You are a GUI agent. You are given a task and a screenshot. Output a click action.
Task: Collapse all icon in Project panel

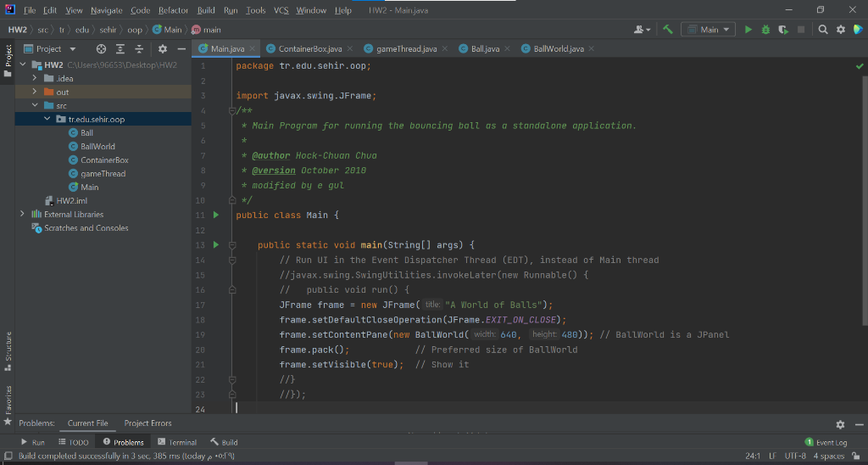(139, 48)
